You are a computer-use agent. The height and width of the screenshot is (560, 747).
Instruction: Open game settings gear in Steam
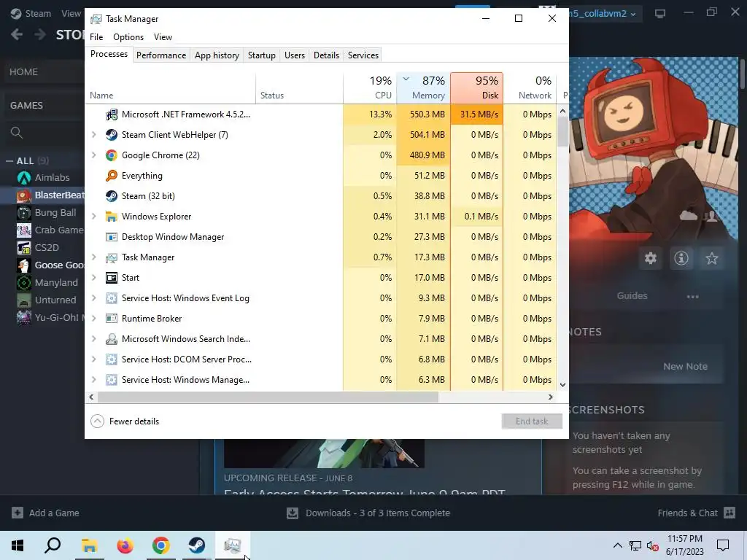[x=650, y=258]
